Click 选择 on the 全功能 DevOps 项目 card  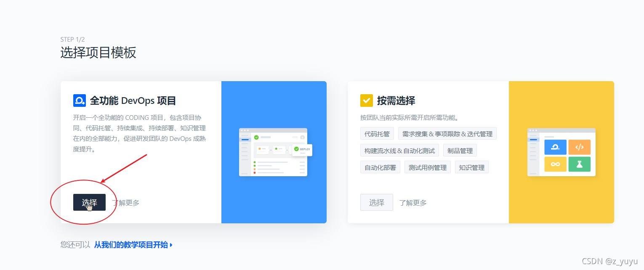[x=89, y=202]
